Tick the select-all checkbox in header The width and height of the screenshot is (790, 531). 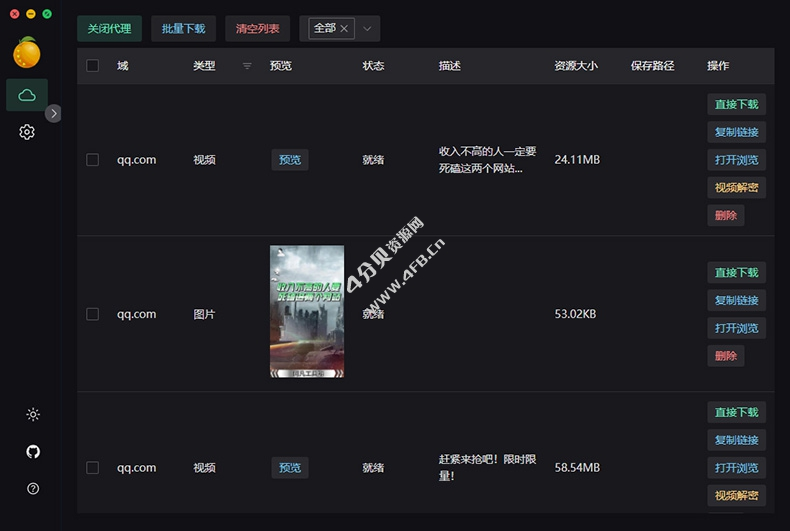click(x=93, y=66)
